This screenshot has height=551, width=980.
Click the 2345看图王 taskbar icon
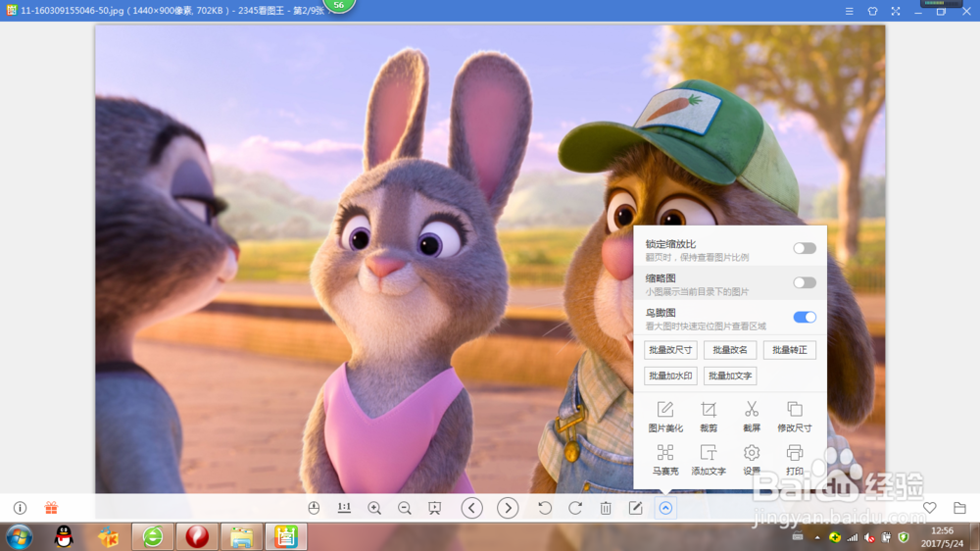point(285,536)
